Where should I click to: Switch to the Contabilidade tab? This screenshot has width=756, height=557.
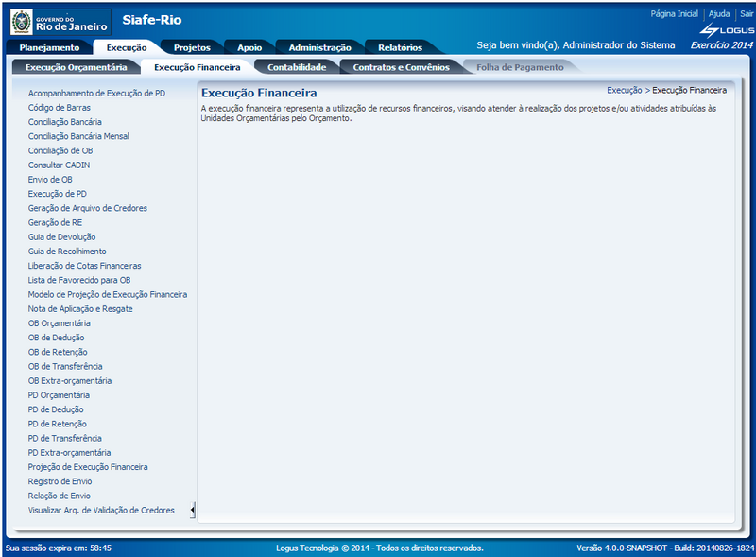click(x=296, y=66)
